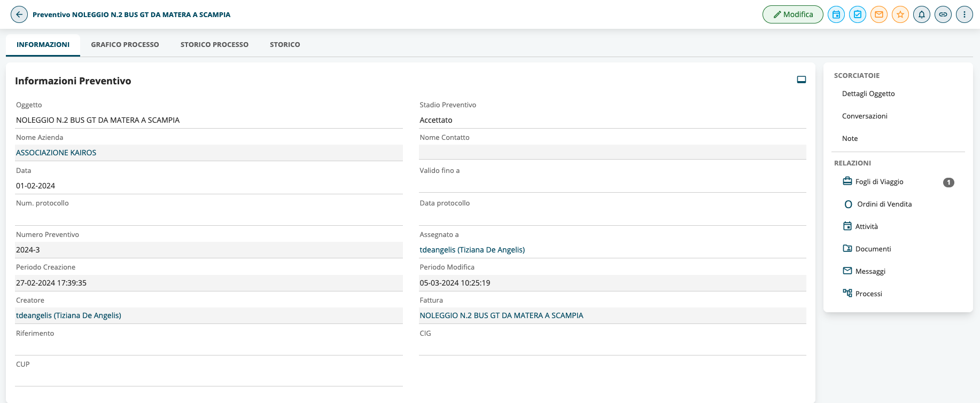Jump to Dettagli Oggetto shortcut
Screen dimensions: 980x403
click(868, 93)
